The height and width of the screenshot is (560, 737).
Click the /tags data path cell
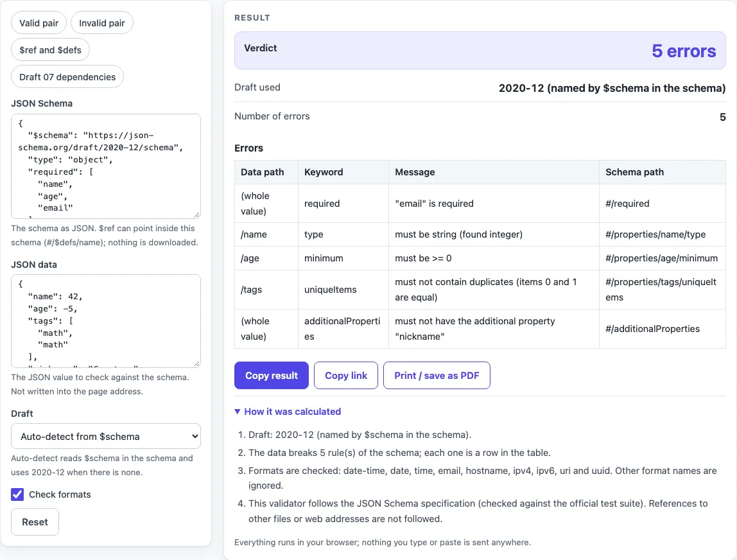(x=266, y=290)
